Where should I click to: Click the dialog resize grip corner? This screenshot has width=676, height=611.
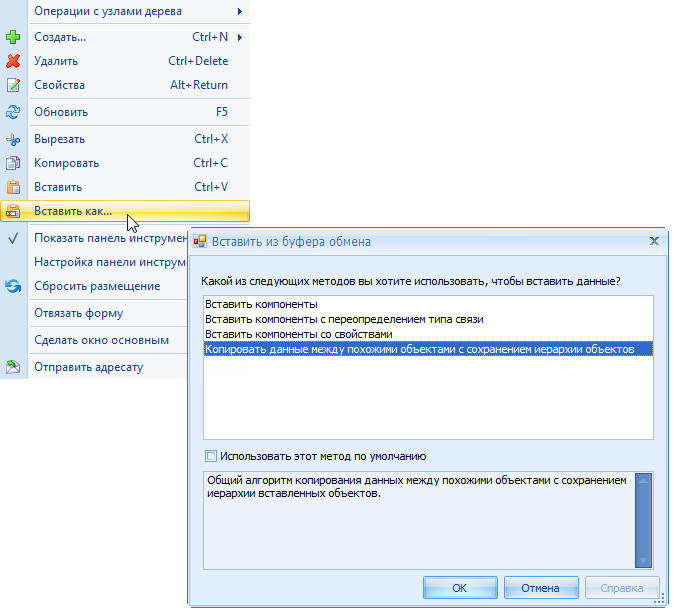pyautogui.click(x=659, y=599)
